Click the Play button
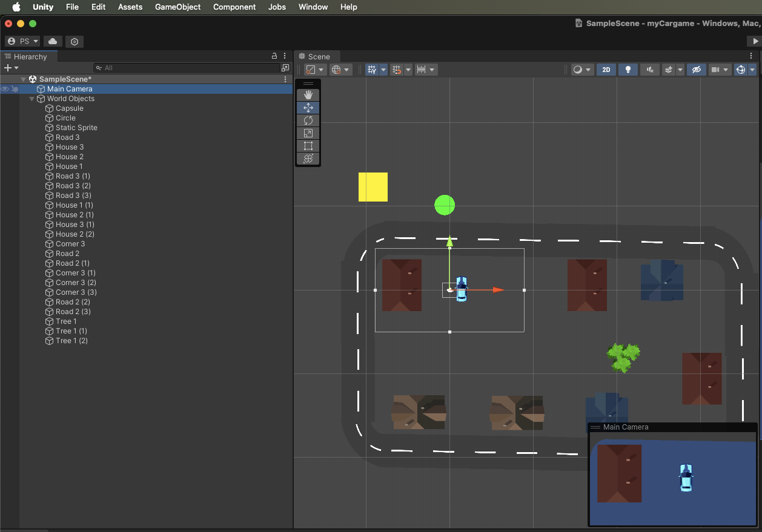The image size is (762, 532). click(754, 41)
